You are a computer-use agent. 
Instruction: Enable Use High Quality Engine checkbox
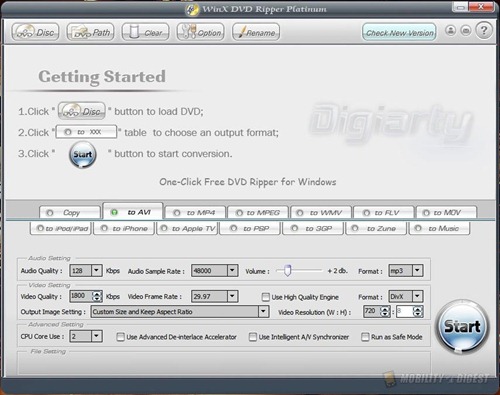pos(266,297)
